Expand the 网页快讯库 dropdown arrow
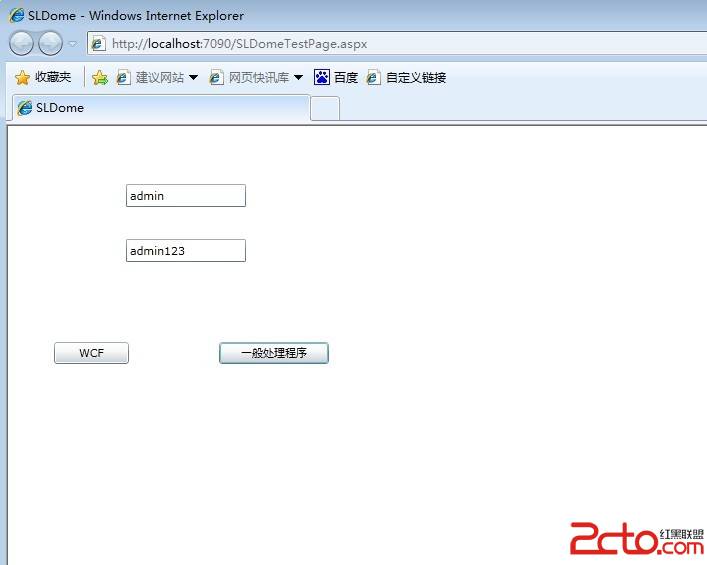 (298, 78)
